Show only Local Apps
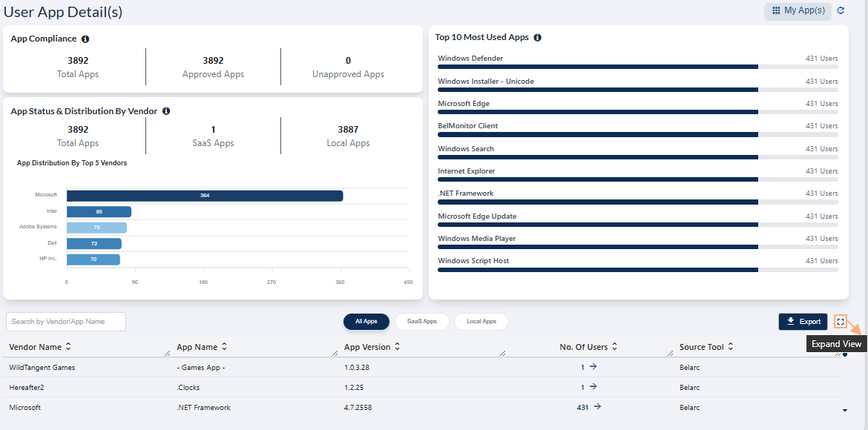 click(x=481, y=322)
